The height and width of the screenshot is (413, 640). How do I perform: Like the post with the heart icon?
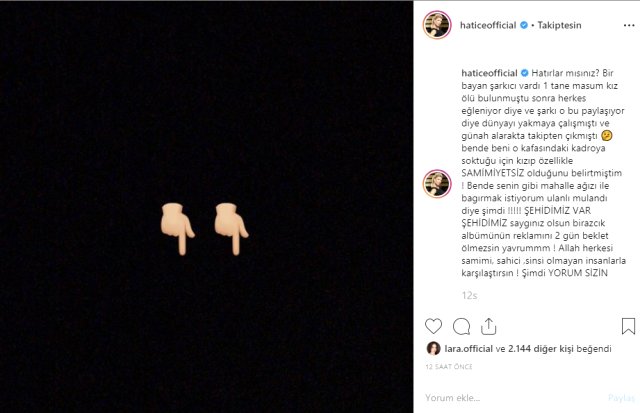coord(433,326)
